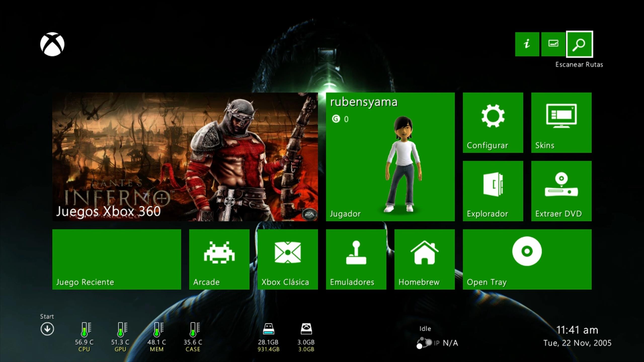Click the 'Tue, 22 Nov, 2005' date

577,343
